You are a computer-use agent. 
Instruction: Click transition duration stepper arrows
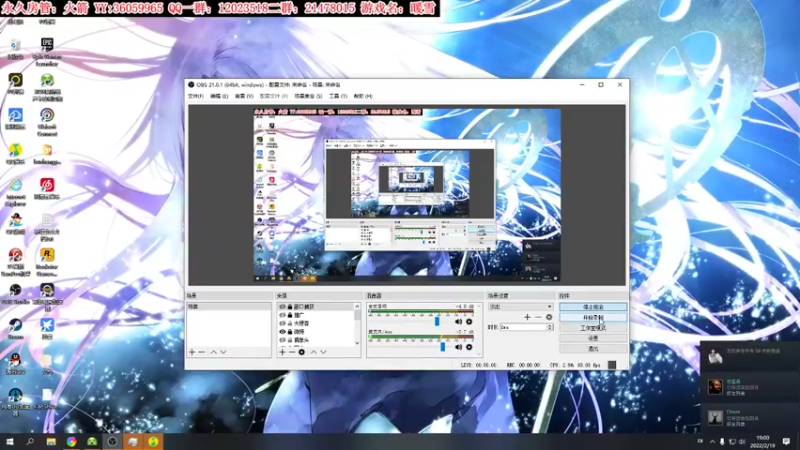tap(549, 327)
